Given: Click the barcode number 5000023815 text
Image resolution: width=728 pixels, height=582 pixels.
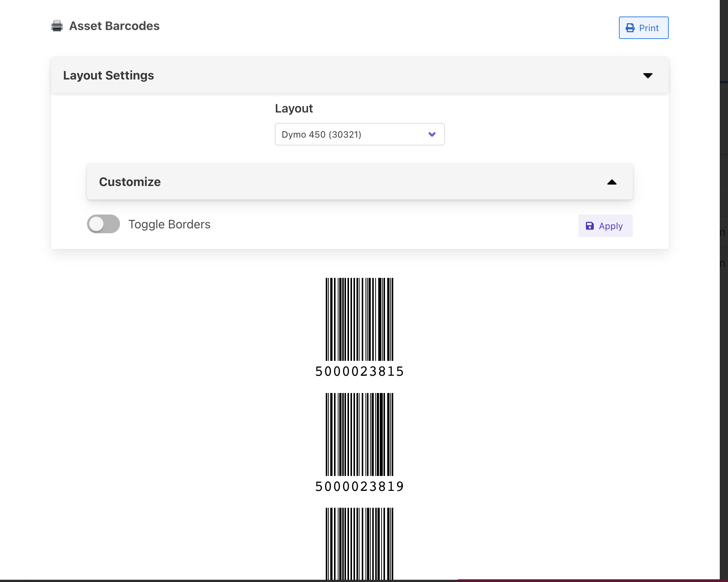Looking at the screenshot, I should click(360, 371).
